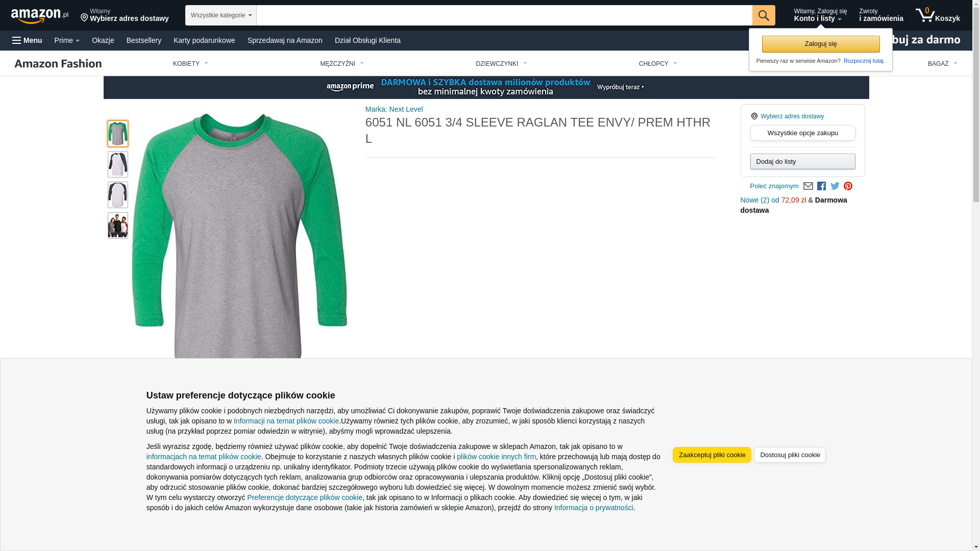980x551 pixels.
Task: Expand KOBIETY fashion category menu
Action: point(190,64)
